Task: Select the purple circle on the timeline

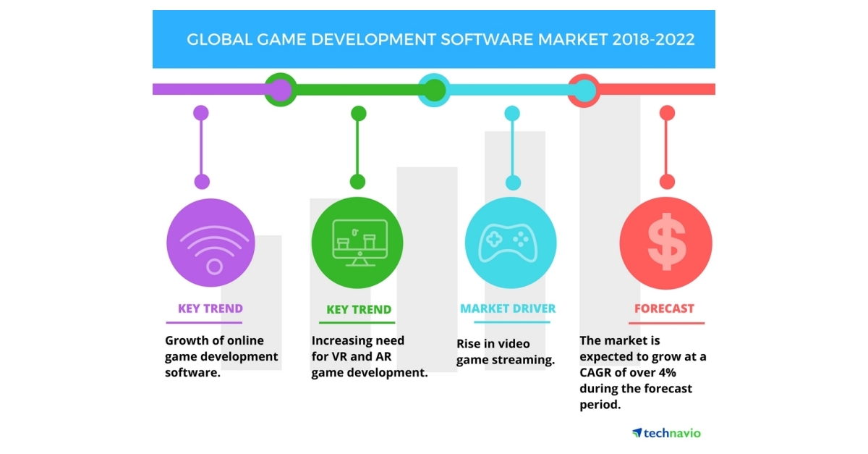Action: click(x=281, y=88)
